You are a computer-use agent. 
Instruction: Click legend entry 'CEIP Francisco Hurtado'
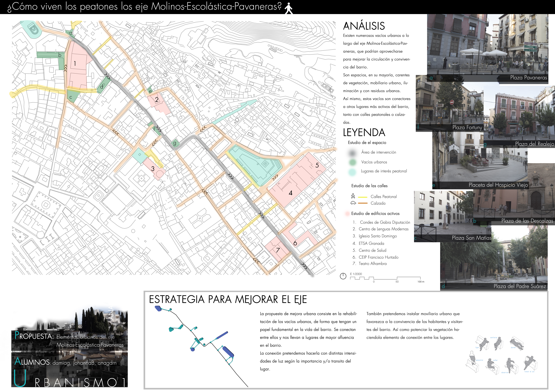(379, 257)
